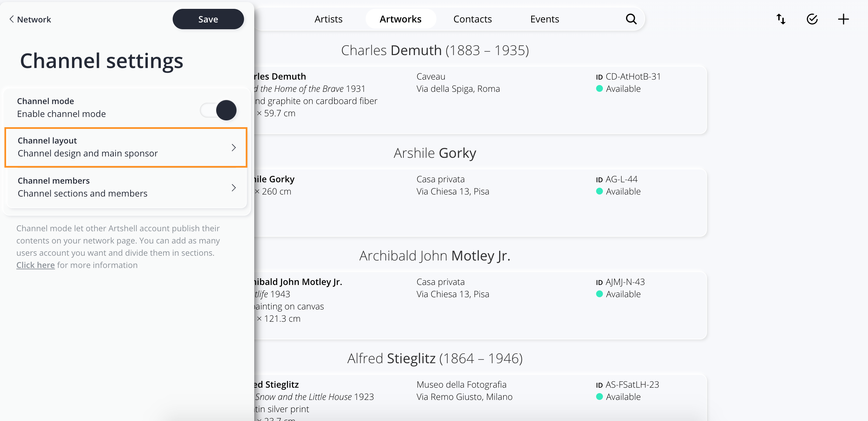The width and height of the screenshot is (868, 421).
Task: Click the Archibald John Motley Jr. heading
Action: 435,256
